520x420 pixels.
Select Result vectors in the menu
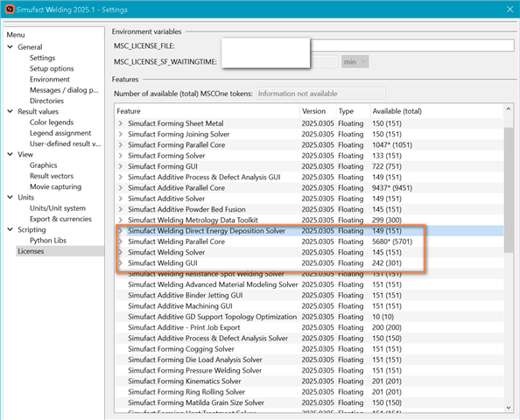pyautogui.click(x=52, y=176)
